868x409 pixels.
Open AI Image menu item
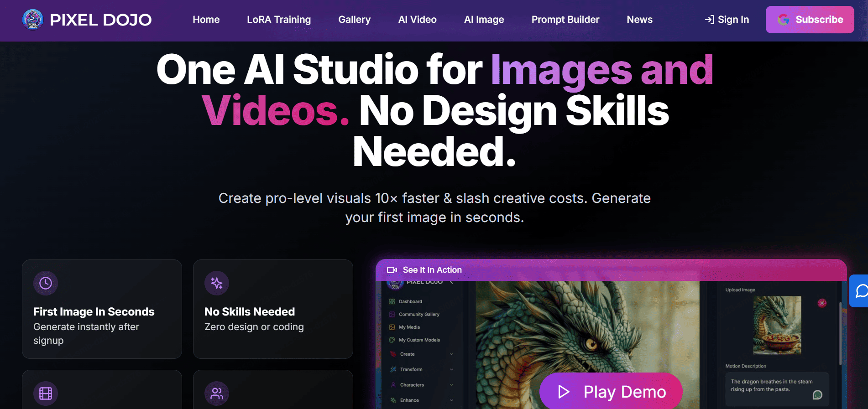pyautogui.click(x=484, y=20)
